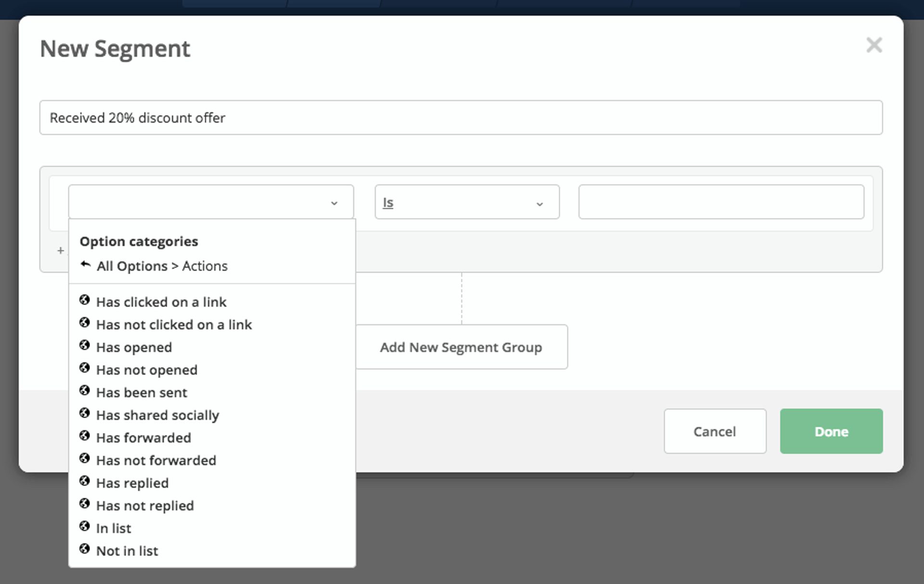This screenshot has height=584, width=924.
Task: Click the Add New Segment Group button
Action: pos(461,347)
